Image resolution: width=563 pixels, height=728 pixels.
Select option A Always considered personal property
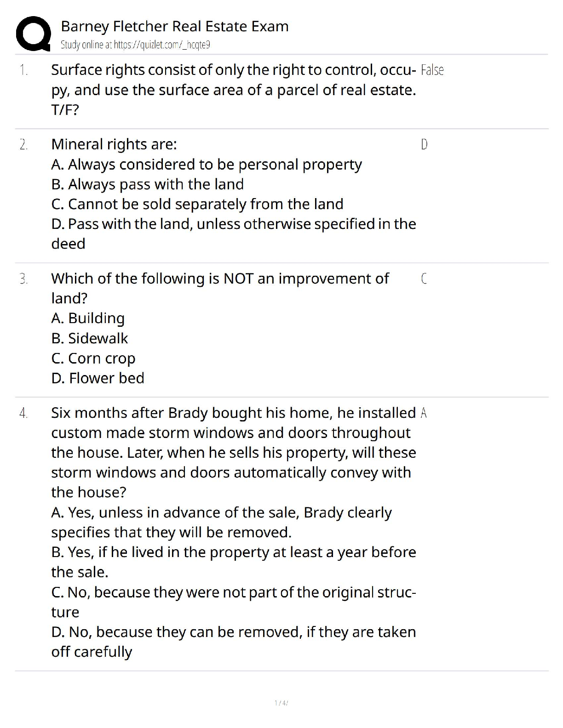(x=207, y=164)
